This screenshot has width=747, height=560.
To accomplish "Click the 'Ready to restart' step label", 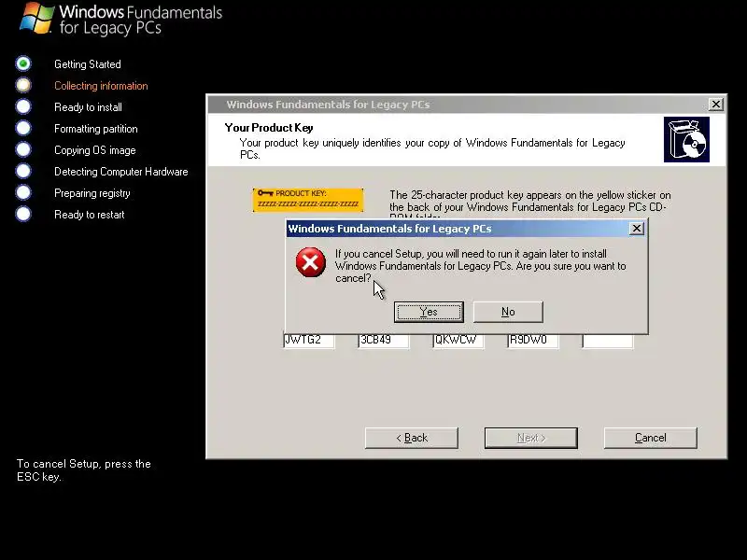I will [x=89, y=215].
